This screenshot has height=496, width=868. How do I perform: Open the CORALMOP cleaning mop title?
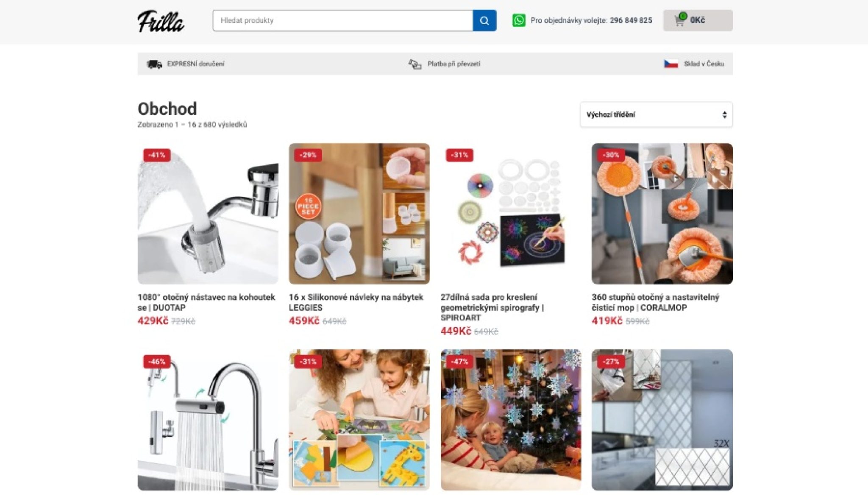[655, 302]
